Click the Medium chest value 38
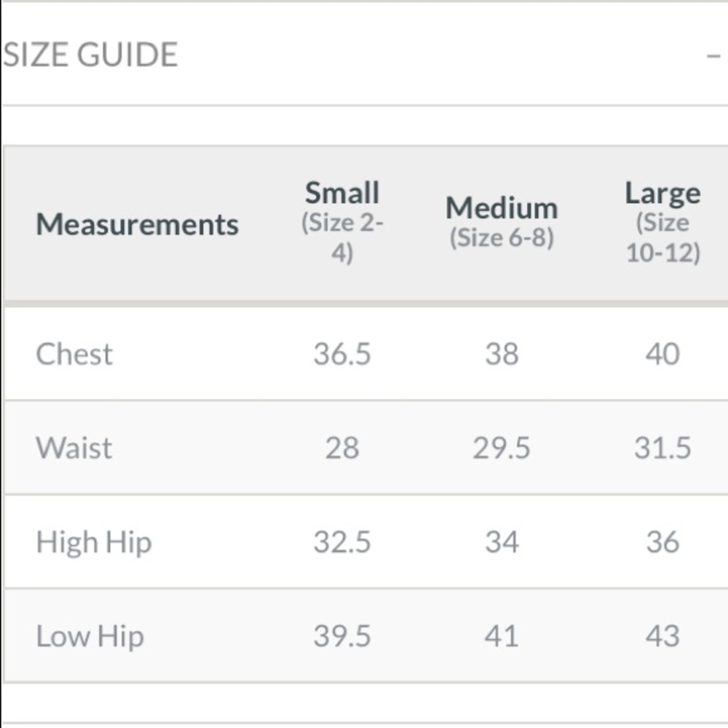728x728 pixels. (502, 355)
